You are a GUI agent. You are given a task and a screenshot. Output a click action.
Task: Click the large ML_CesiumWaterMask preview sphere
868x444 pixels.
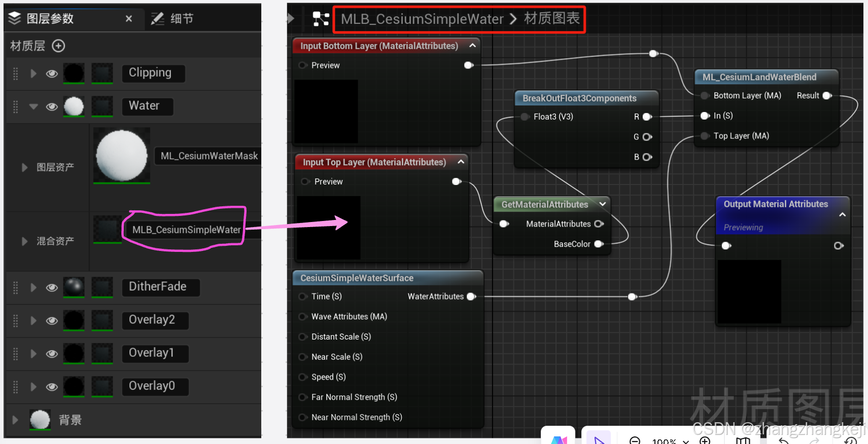tap(122, 155)
